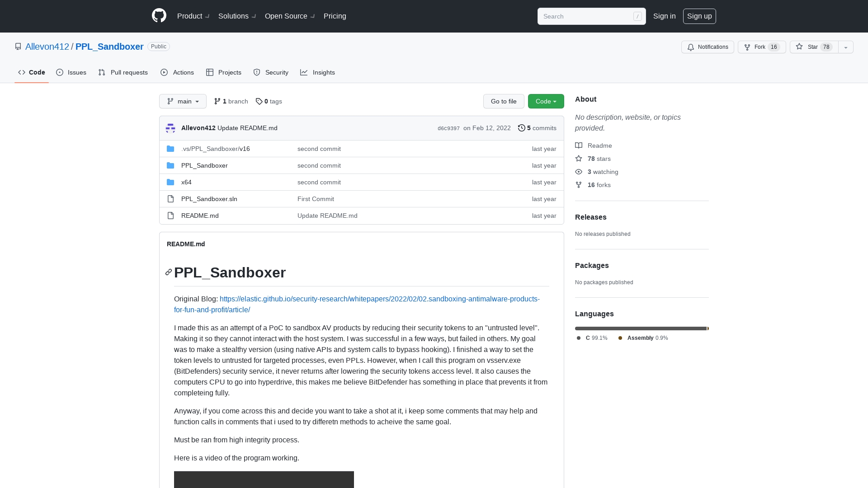View the 3 watching link

pyautogui.click(x=597, y=172)
